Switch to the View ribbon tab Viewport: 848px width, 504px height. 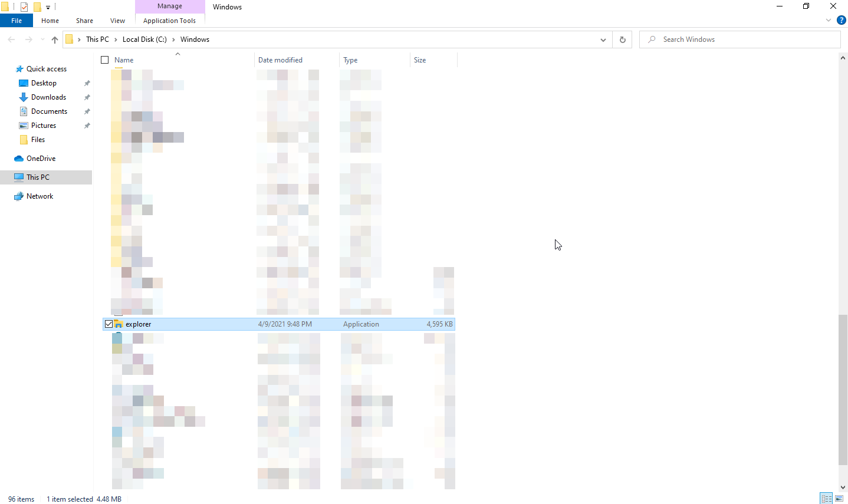coord(117,21)
